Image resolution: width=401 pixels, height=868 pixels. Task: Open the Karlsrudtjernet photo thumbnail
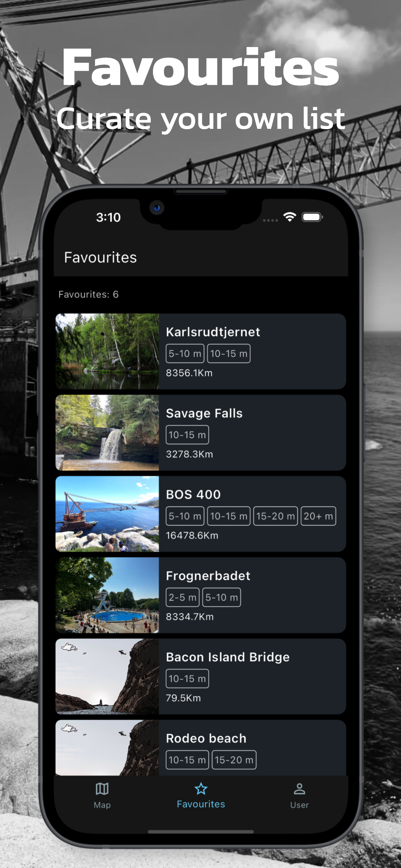107,351
